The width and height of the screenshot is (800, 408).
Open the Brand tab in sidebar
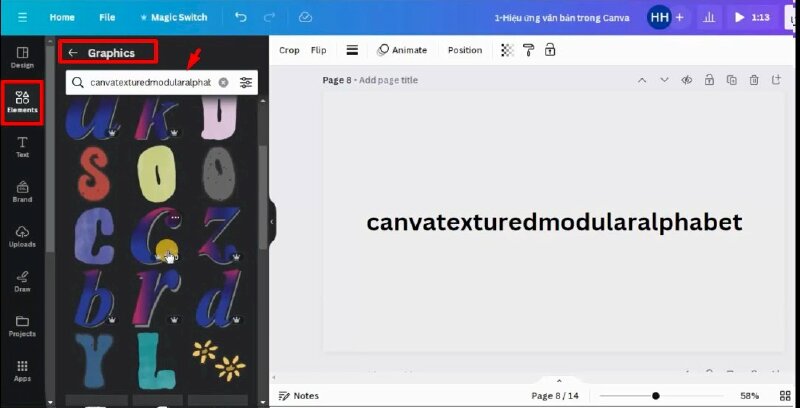pyautogui.click(x=22, y=192)
